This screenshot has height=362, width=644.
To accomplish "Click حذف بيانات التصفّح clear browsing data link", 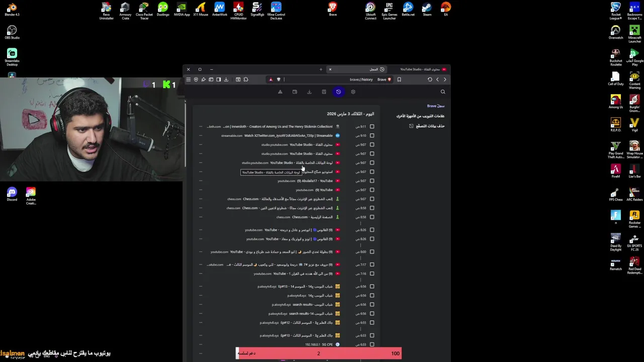I will click(x=427, y=126).
